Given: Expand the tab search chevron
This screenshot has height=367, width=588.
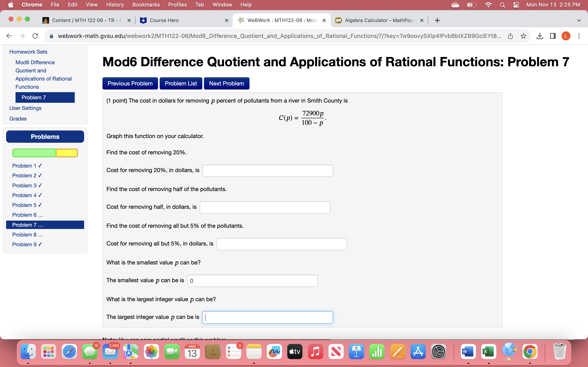Looking at the screenshot, I should 579,20.
